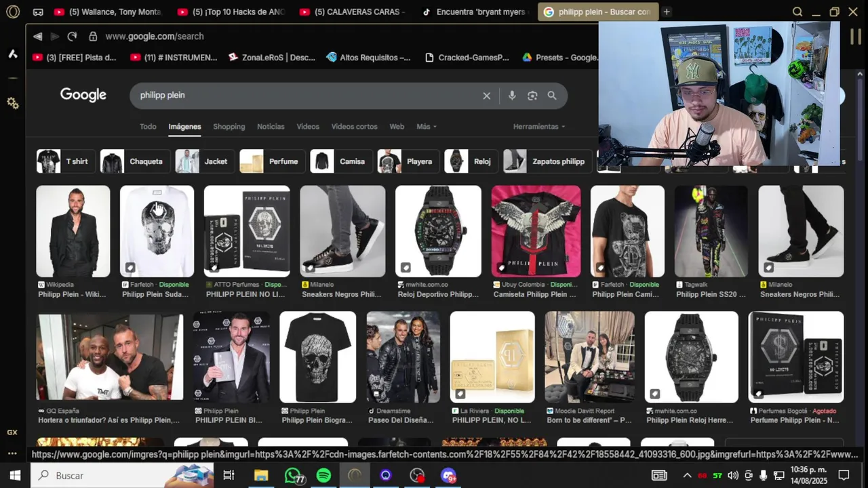Viewport: 868px width, 488px height.
Task: Switch to the bryant myers TikTok tab
Action: click(475, 12)
